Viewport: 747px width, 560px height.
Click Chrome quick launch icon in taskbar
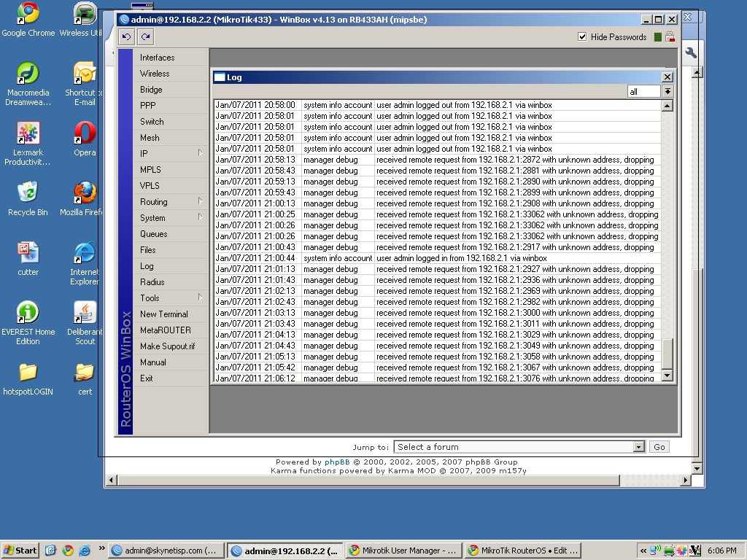click(68, 551)
